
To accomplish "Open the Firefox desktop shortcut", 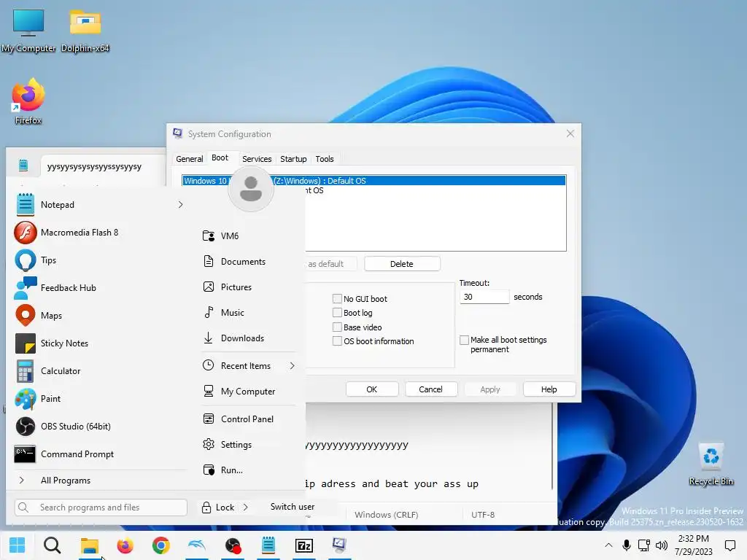I will [28, 101].
